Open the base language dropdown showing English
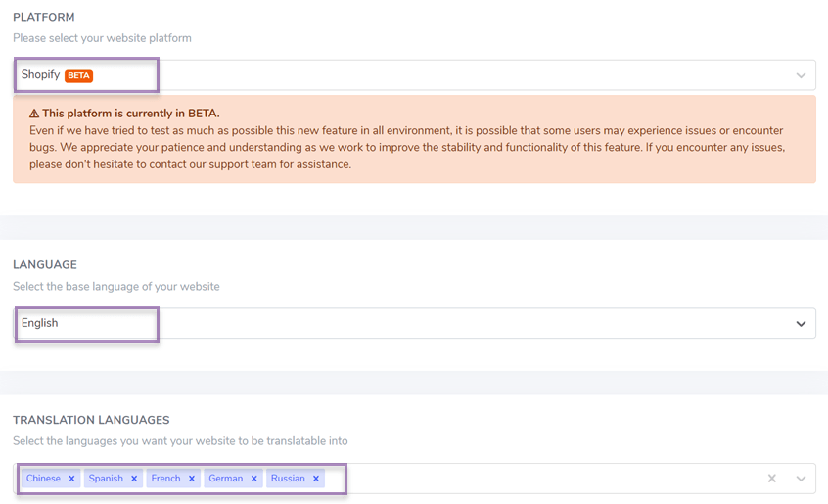Screen dimensions: 828x504 (x=414, y=323)
